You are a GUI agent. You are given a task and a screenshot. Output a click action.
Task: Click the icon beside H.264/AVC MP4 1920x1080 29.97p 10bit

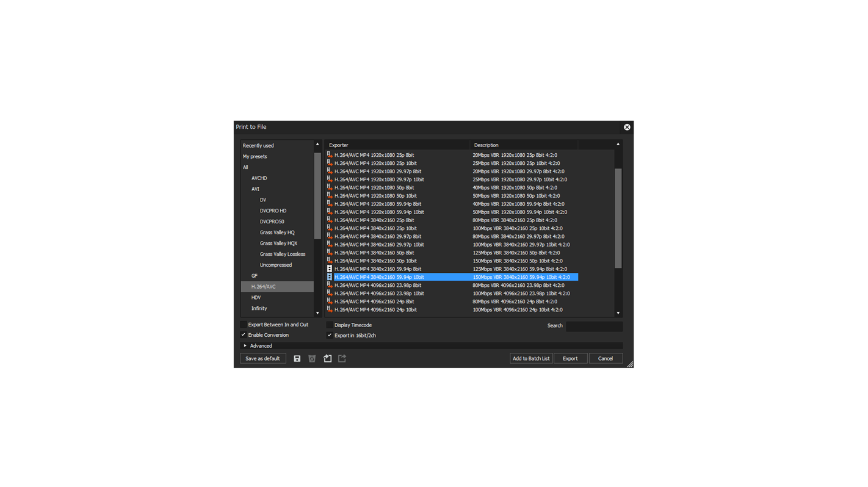click(330, 179)
